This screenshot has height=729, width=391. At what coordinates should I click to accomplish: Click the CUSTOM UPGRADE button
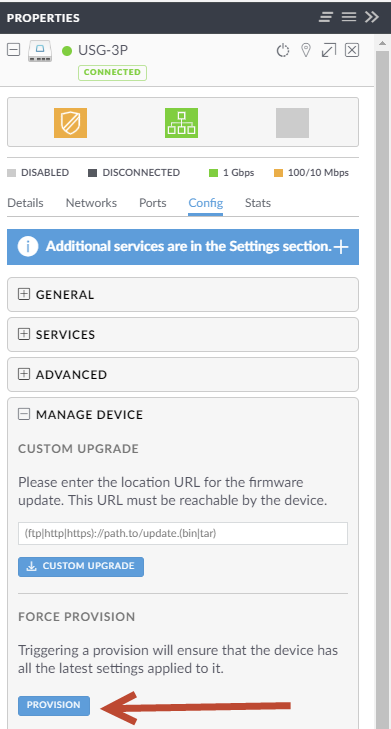pyautogui.click(x=81, y=567)
